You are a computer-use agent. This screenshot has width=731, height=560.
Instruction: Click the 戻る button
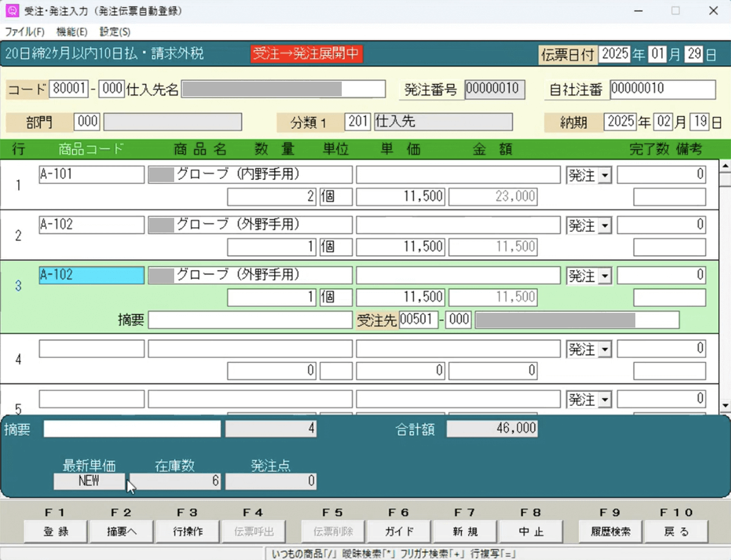click(x=677, y=531)
